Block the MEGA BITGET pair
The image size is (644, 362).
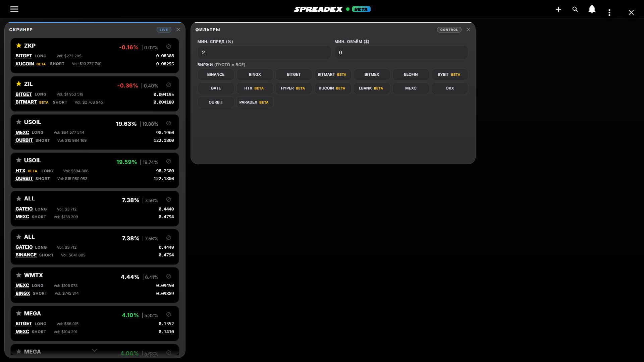coord(169,315)
